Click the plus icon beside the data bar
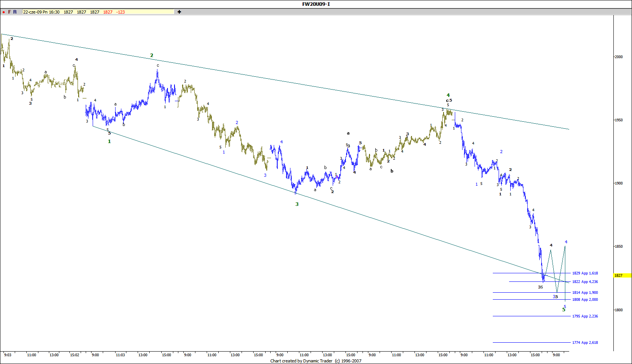The image size is (632, 364). tap(179, 12)
